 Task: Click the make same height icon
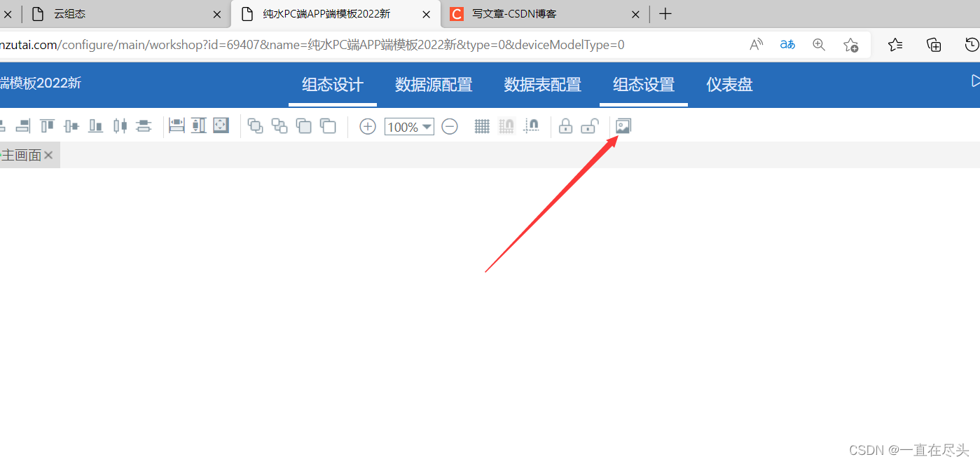199,126
